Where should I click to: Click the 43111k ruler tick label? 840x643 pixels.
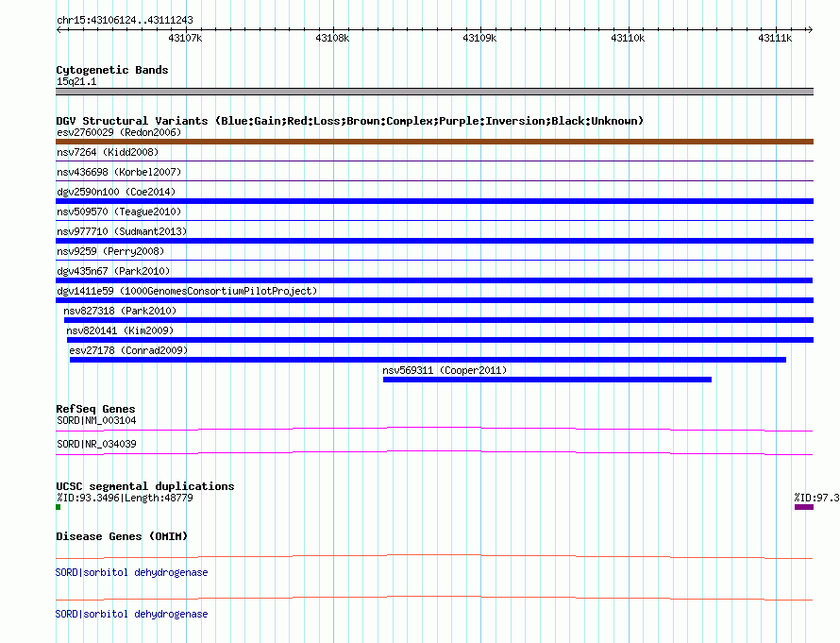point(775,38)
